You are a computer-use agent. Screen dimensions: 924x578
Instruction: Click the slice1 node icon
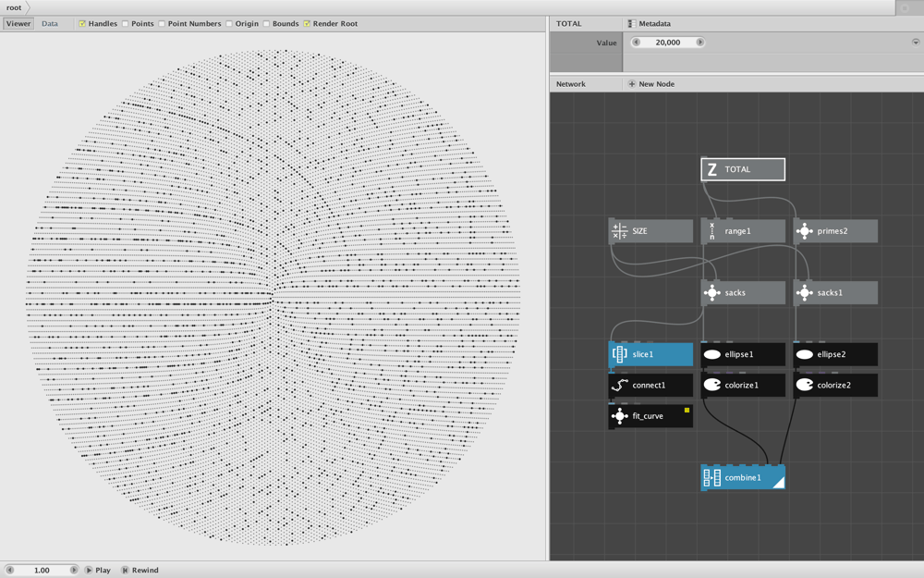click(x=619, y=354)
